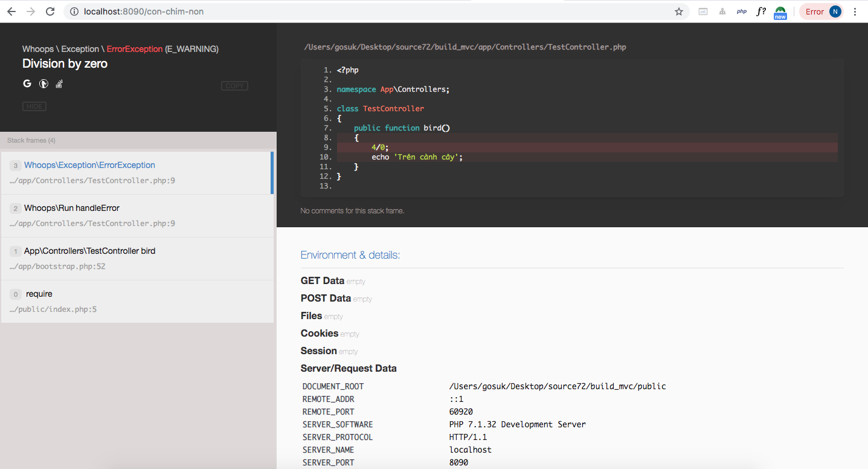Open the sitemap tree extension icon
This screenshot has height=469, width=868.
722,11
